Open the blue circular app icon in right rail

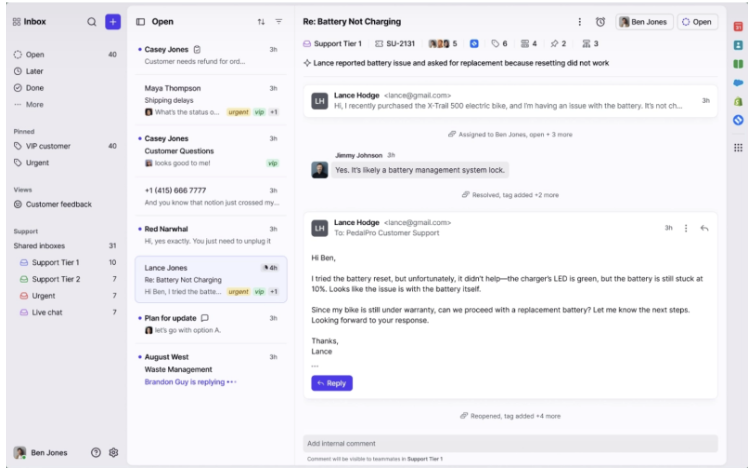(x=738, y=120)
